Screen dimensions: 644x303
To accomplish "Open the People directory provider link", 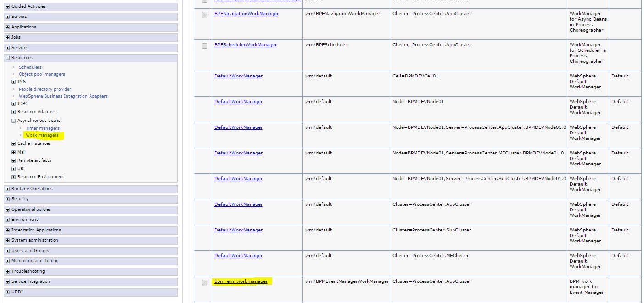I will coord(45,89).
